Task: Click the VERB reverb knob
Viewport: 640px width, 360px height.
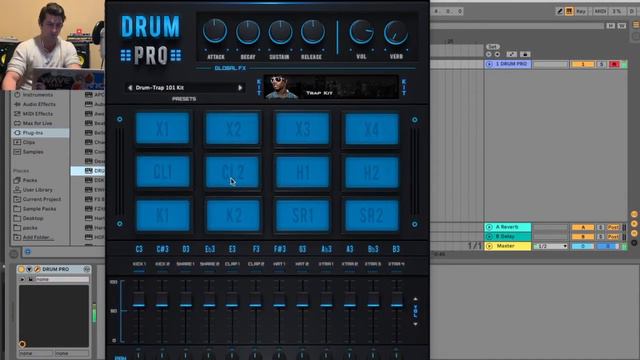Action: 396,33
